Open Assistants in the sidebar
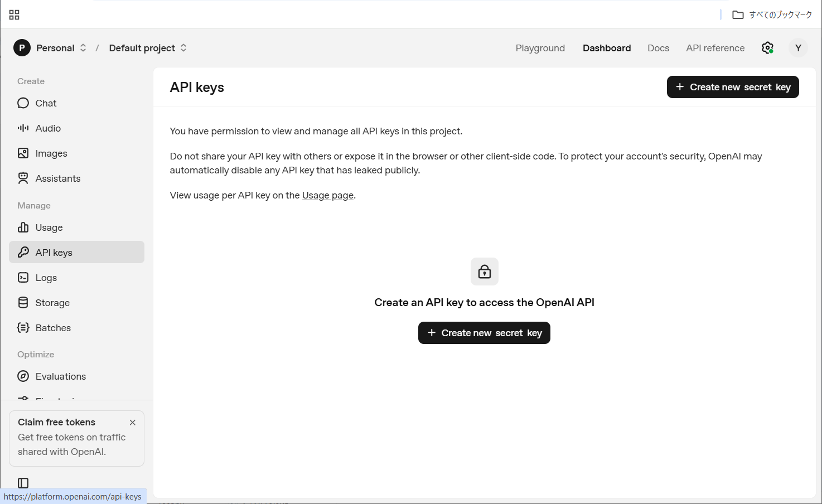Image resolution: width=822 pixels, height=504 pixels. [x=57, y=178]
